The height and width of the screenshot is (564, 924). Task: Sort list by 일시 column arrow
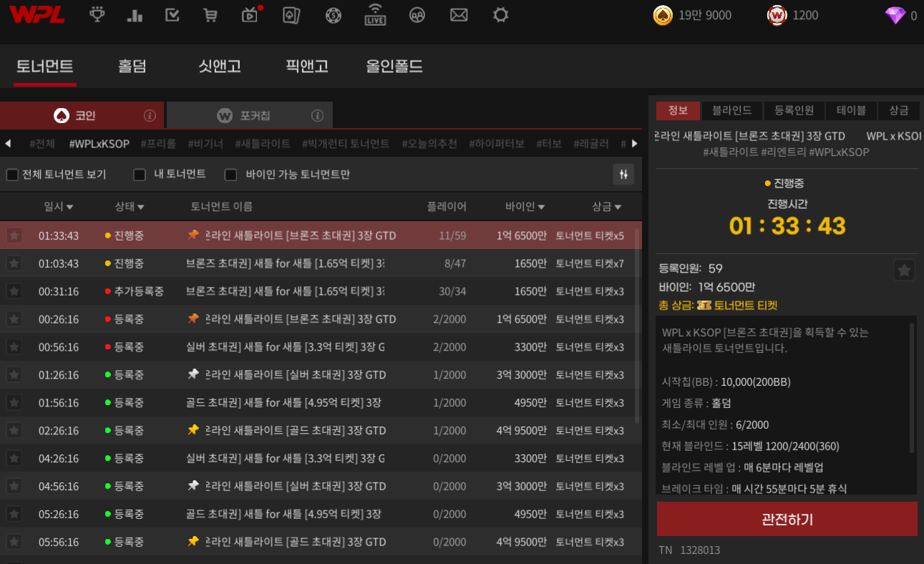click(69, 208)
